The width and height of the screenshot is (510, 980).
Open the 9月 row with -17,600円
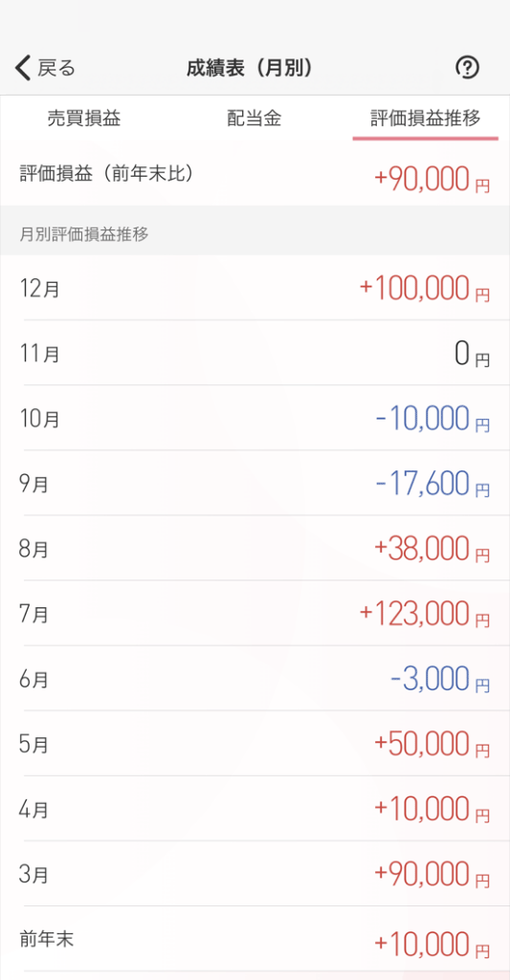[255, 483]
